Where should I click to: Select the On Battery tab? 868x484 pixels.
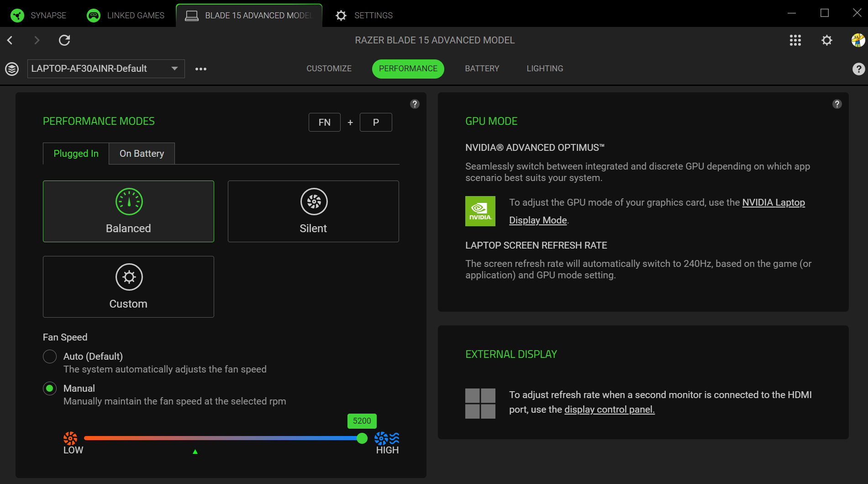tap(142, 154)
